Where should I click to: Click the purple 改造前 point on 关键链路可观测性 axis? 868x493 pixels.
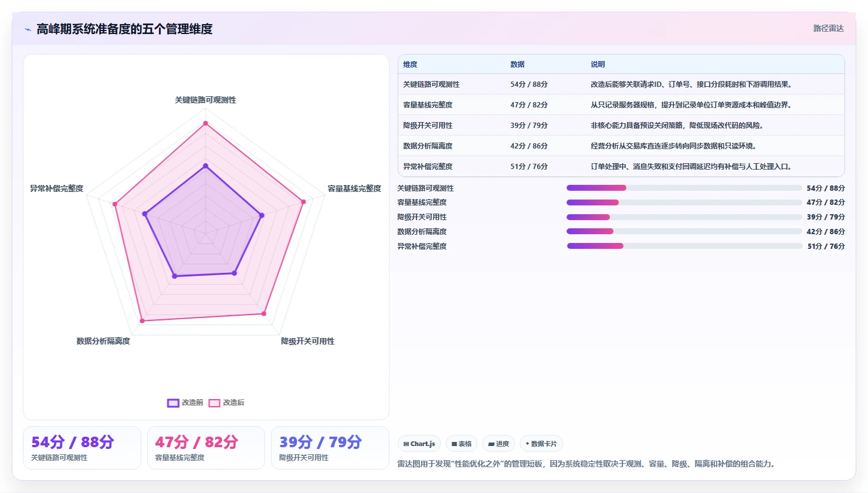(x=205, y=166)
